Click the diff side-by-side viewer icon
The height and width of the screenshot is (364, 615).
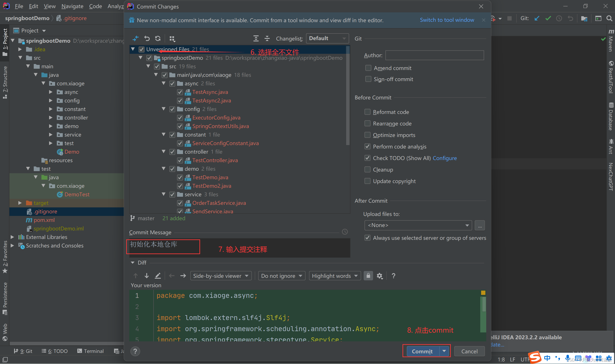(221, 276)
